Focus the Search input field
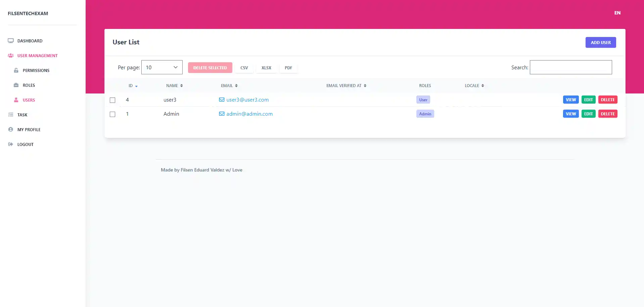This screenshot has height=307, width=644. tap(571, 67)
